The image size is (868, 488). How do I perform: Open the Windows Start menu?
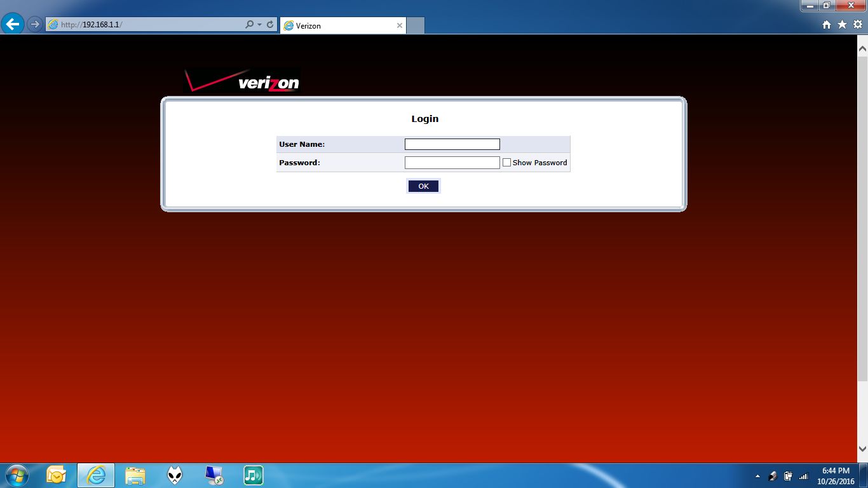click(17, 475)
